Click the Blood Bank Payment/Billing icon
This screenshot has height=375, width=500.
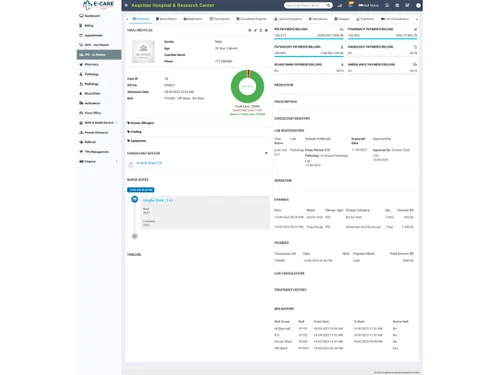tap(342, 64)
